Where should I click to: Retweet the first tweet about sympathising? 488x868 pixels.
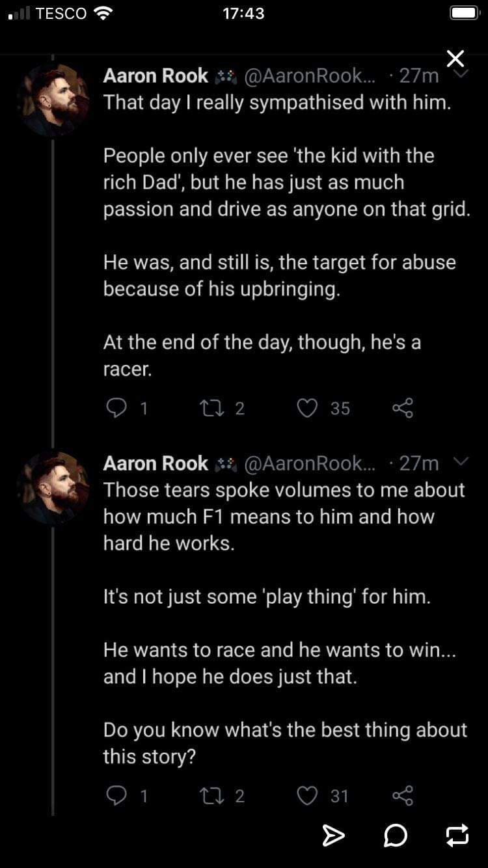point(213,408)
